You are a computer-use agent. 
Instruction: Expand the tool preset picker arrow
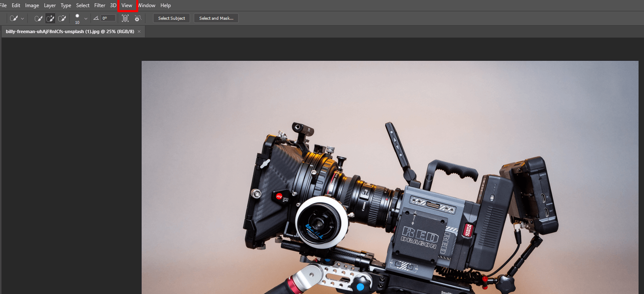(x=22, y=18)
